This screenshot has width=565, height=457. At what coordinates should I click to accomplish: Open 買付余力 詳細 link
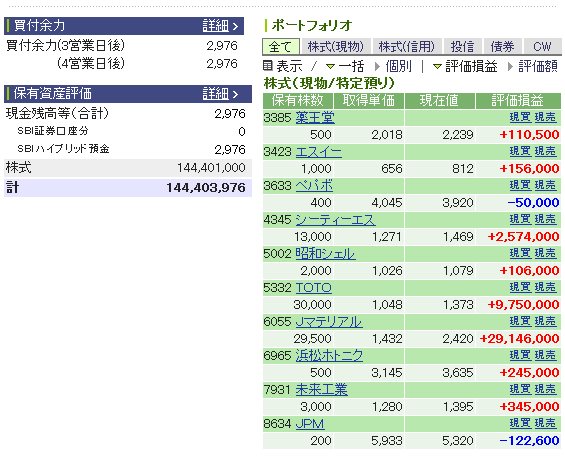(220, 26)
